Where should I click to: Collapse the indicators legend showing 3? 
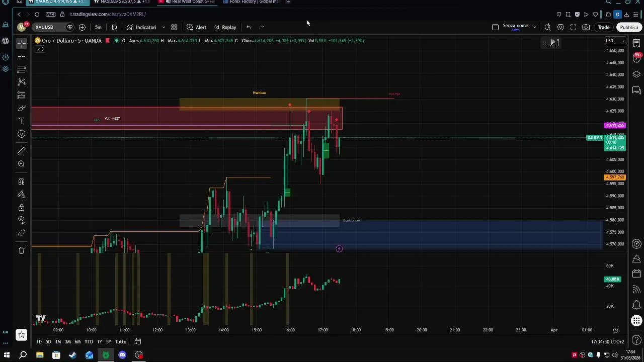tap(40, 49)
